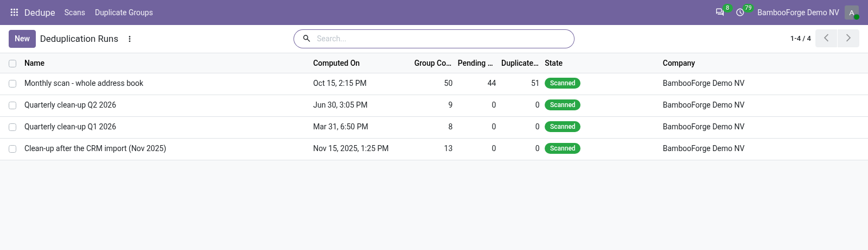
Task: Click the magnifier icon in the search bar
Action: click(307, 39)
